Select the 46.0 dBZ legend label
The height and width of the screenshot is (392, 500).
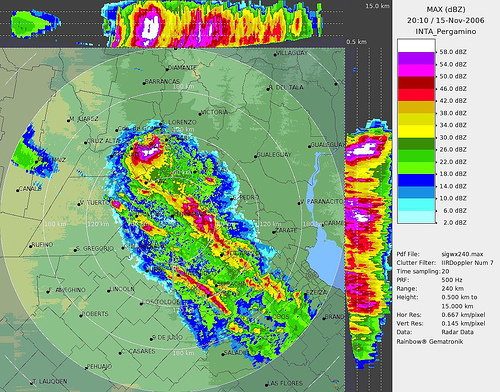click(453, 89)
